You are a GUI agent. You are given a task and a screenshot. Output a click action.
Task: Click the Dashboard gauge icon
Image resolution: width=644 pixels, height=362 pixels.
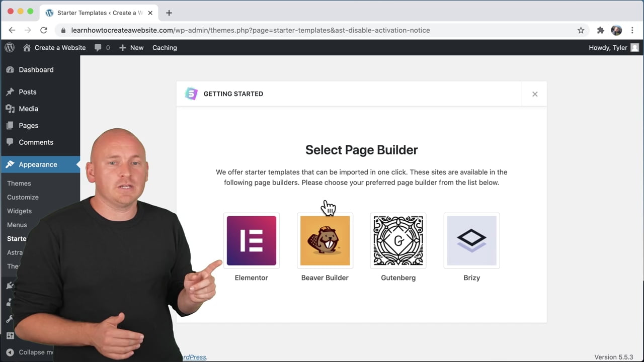point(10,70)
